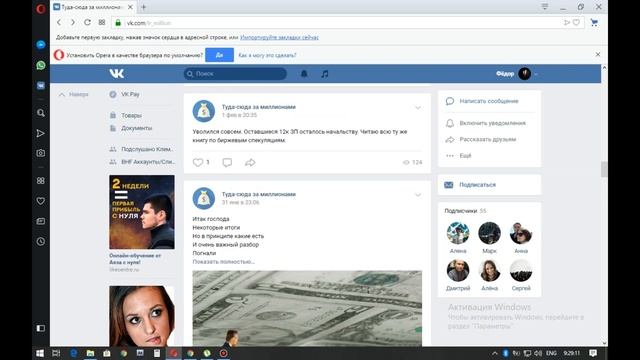Open subscriber Дмитрий's avatar
The width and height of the screenshot is (640, 360).
(x=458, y=270)
